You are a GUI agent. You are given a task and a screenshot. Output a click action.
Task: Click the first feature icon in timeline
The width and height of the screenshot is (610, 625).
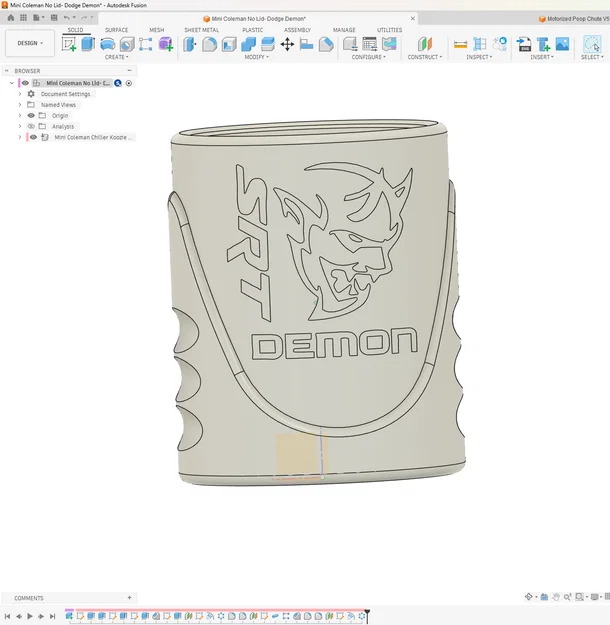point(69,616)
